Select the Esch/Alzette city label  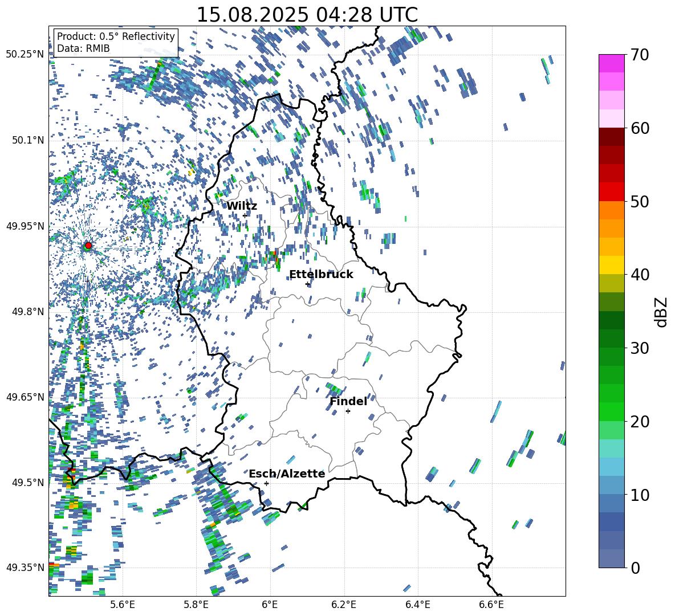coord(287,474)
